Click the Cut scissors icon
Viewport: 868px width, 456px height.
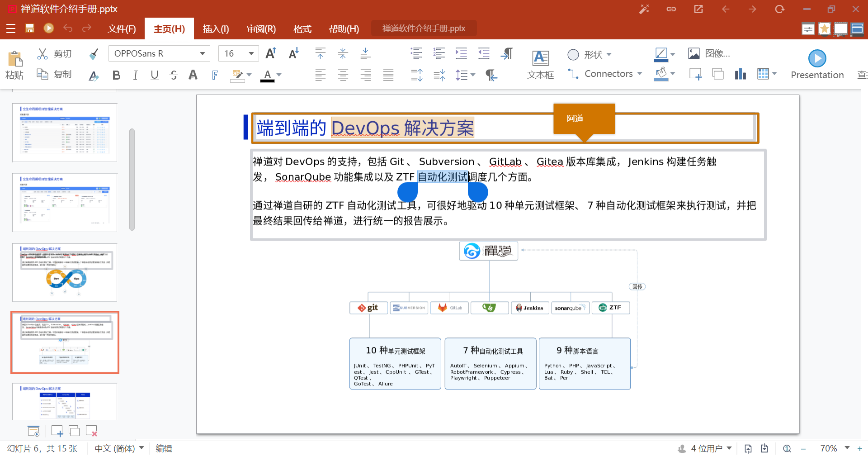point(42,54)
